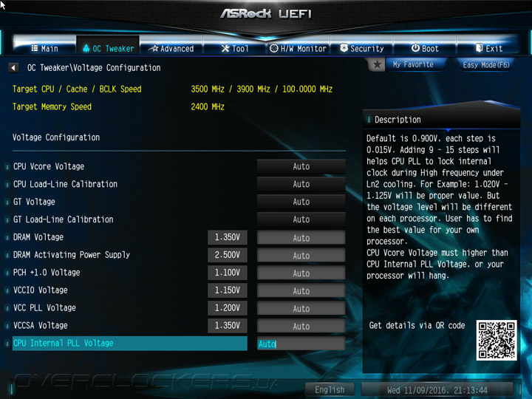This screenshot has height=399, width=532.
Task: Click Target CPU / Cache / BCLK Speed
Action: click(x=77, y=89)
